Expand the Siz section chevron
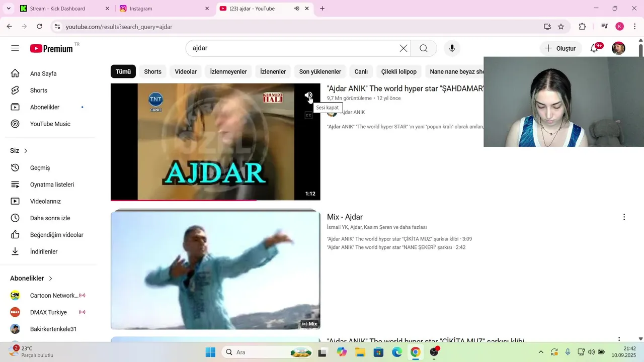The width and height of the screenshot is (644, 362). tap(26, 151)
